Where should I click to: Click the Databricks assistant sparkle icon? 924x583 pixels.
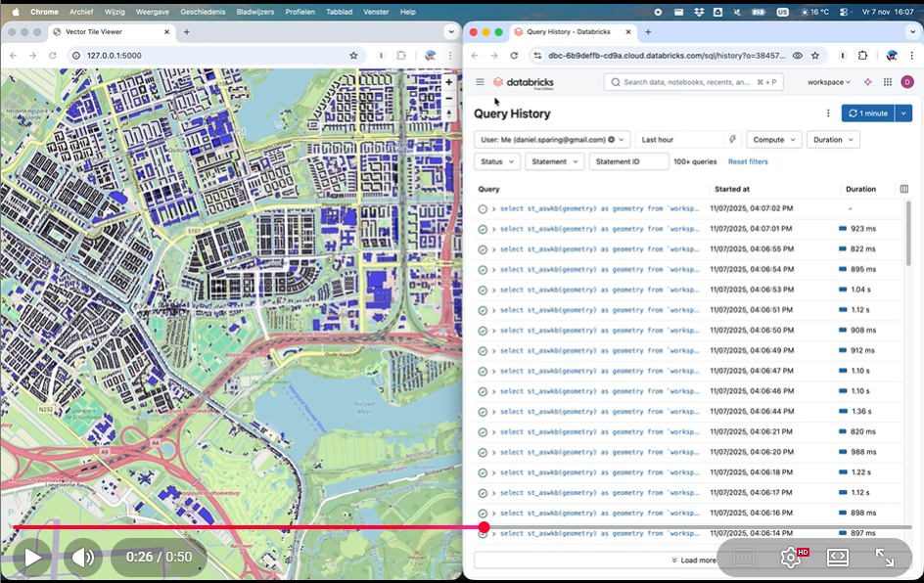click(x=867, y=82)
